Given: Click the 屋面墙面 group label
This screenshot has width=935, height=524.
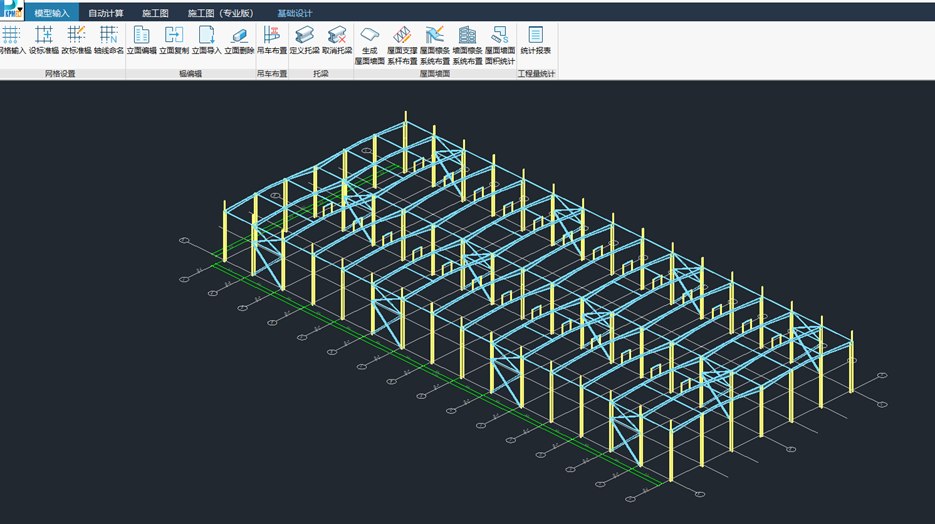Looking at the screenshot, I should (435, 74).
